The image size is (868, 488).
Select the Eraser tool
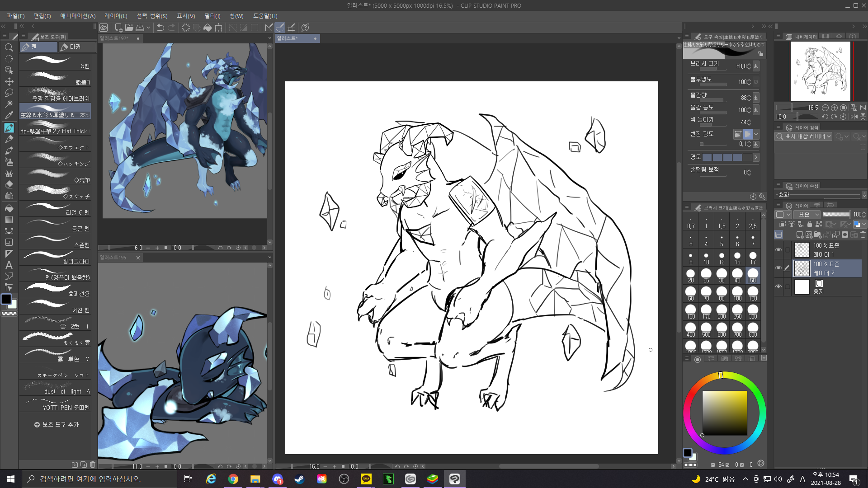click(9, 185)
